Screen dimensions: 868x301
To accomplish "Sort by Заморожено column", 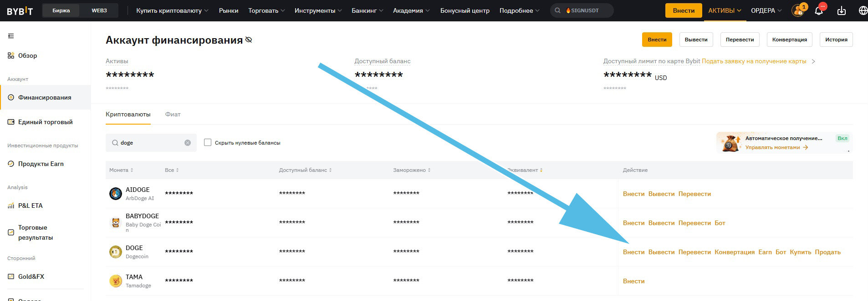I will coord(412,170).
